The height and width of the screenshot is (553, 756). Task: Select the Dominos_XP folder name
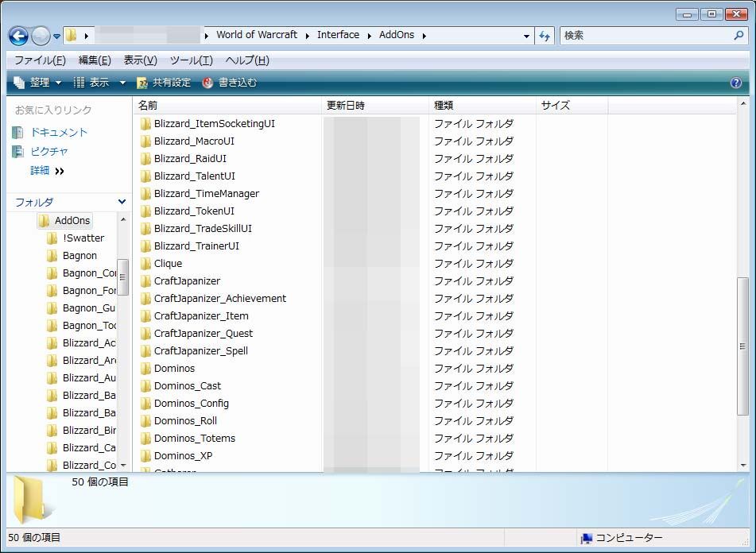[x=183, y=455]
